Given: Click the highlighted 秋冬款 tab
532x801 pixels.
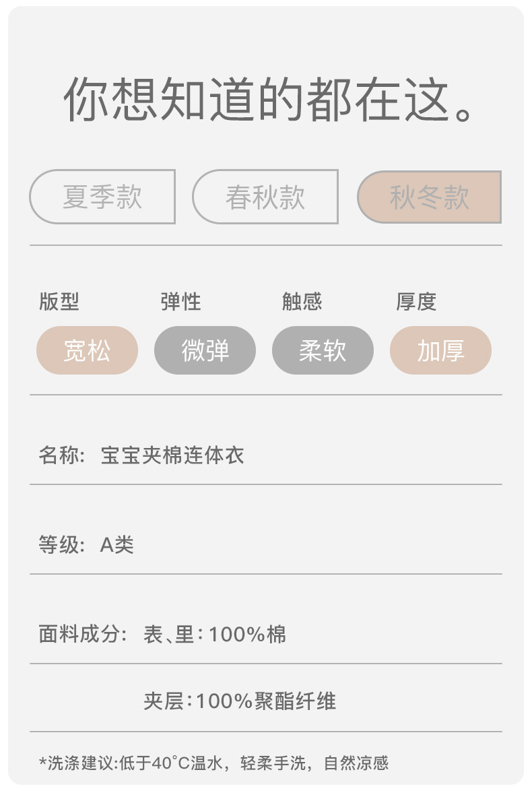Looking at the screenshot, I should [x=429, y=197].
